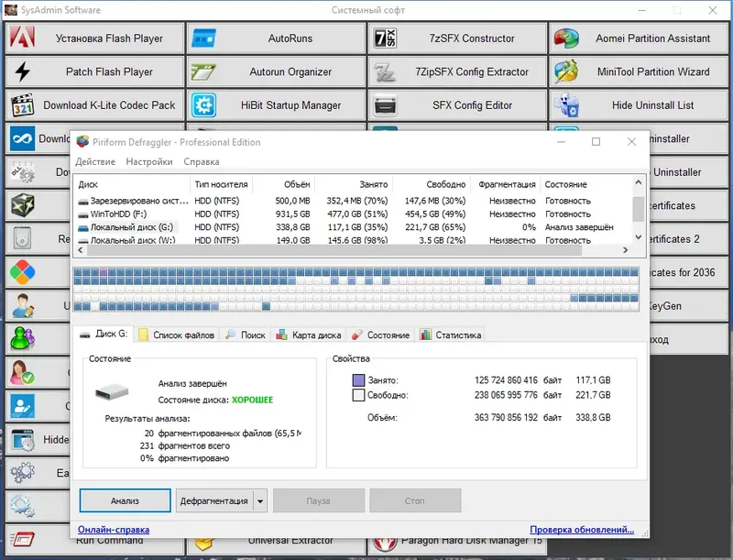Viewport: 733px width, 560px height.
Task: Click the purple Занято color swatch
Action: tap(358, 380)
